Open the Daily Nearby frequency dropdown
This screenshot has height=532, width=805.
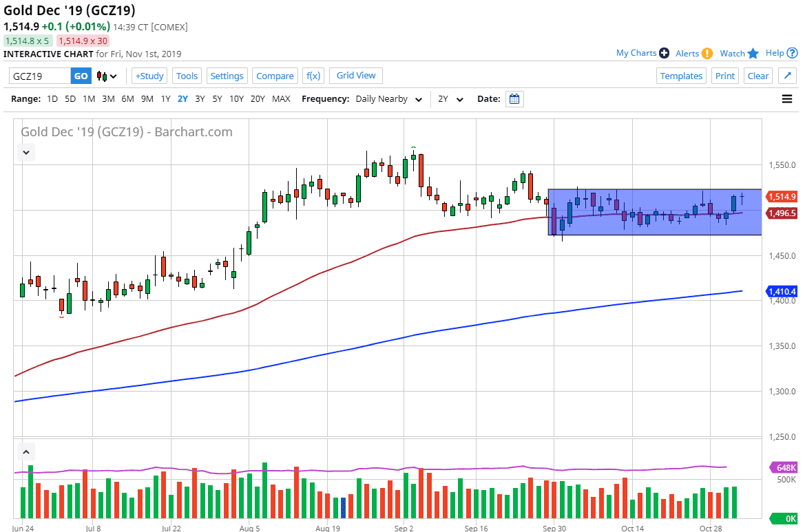(388, 98)
